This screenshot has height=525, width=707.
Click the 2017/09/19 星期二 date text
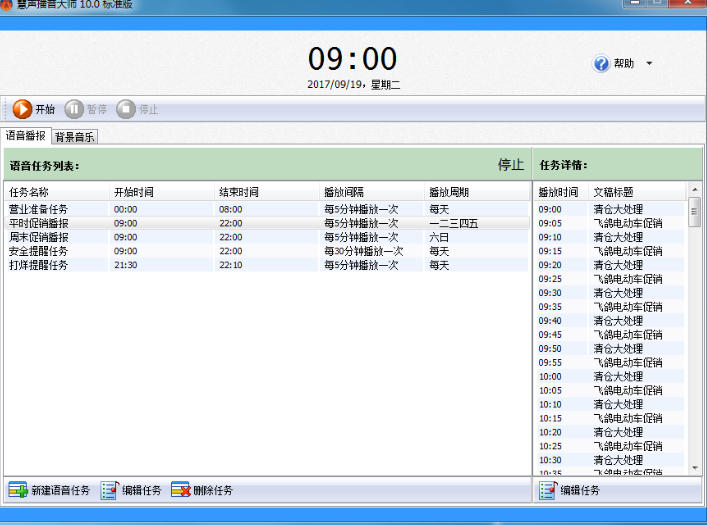point(354,85)
